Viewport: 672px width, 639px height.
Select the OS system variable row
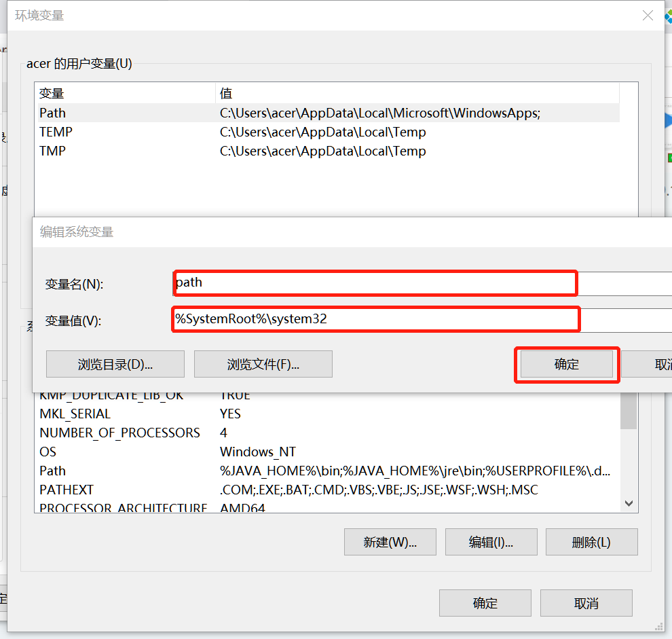(326, 452)
